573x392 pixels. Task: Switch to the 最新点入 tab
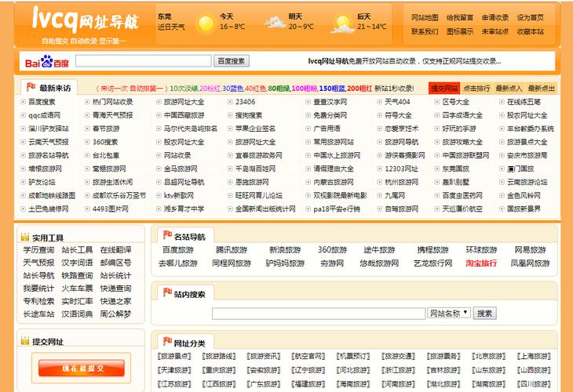(x=509, y=89)
